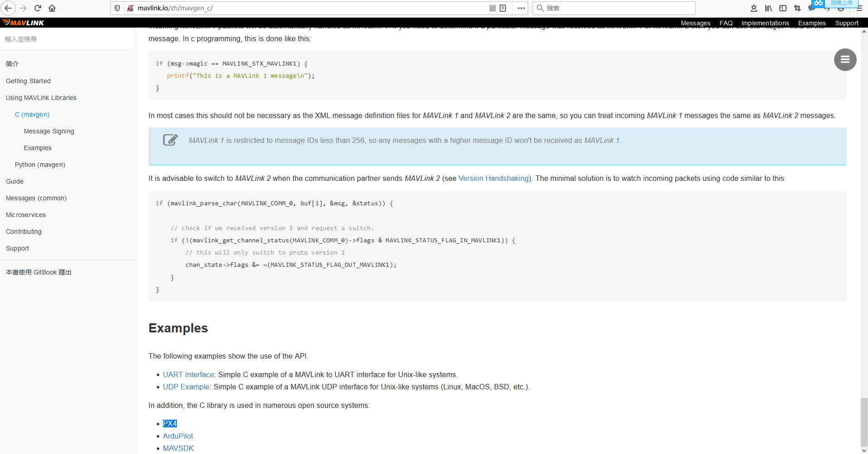Click the QR code icon in the address bar
Image resolution: width=868 pixels, height=454 pixels.
click(493, 8)
